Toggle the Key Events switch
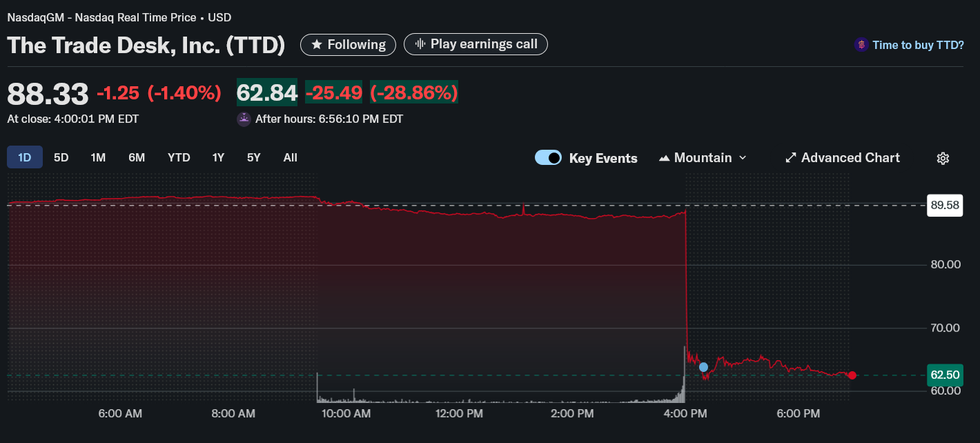The image size is (980, 443). [x=549, y=158]
